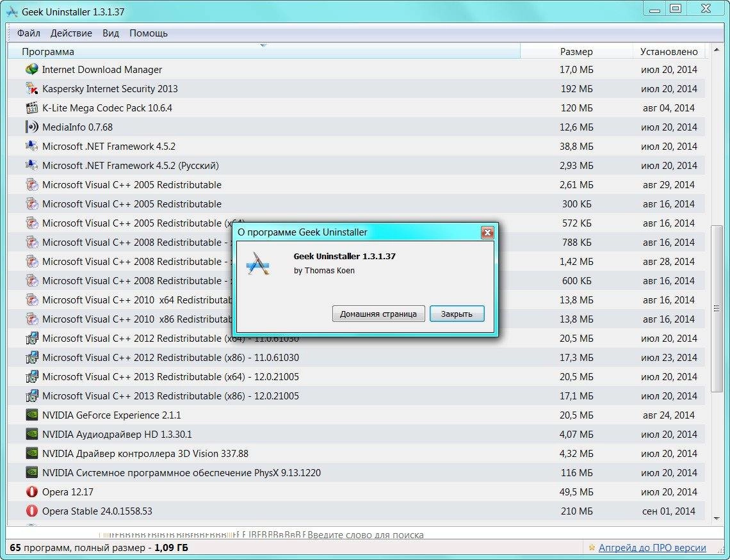Viewport: 730px width, 560px height.
Task: Select K-Lite Mega Codec Pack 10.6.4
Action: tap(356, 108)
